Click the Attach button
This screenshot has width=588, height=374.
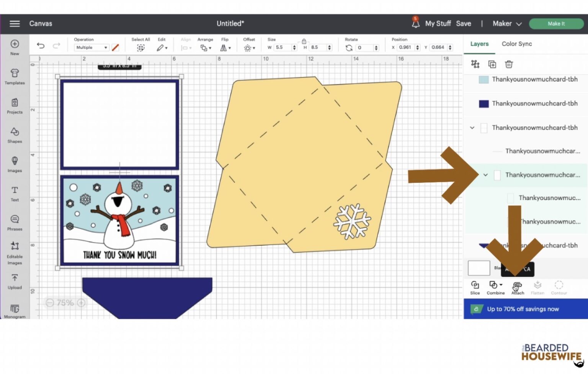click(x=517, y=287)
